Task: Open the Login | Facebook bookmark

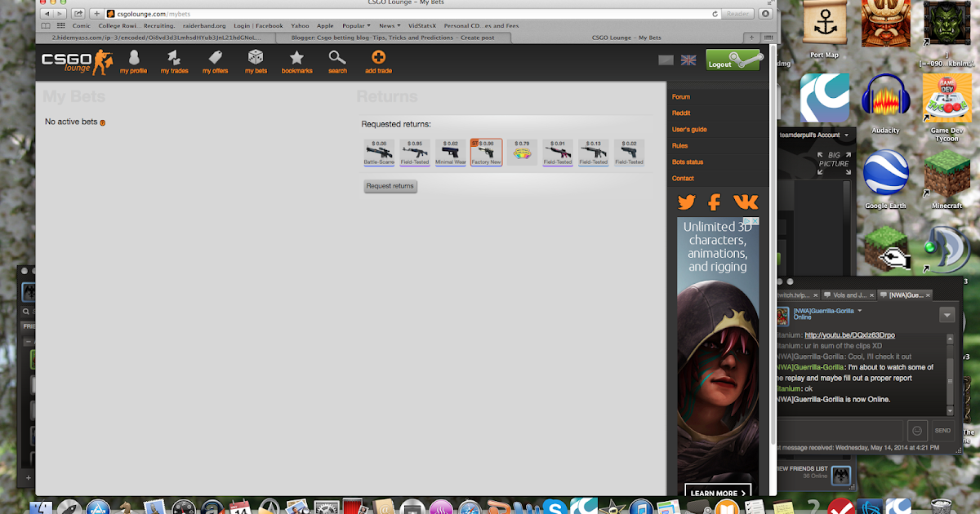Action: [x=258, y=26]
